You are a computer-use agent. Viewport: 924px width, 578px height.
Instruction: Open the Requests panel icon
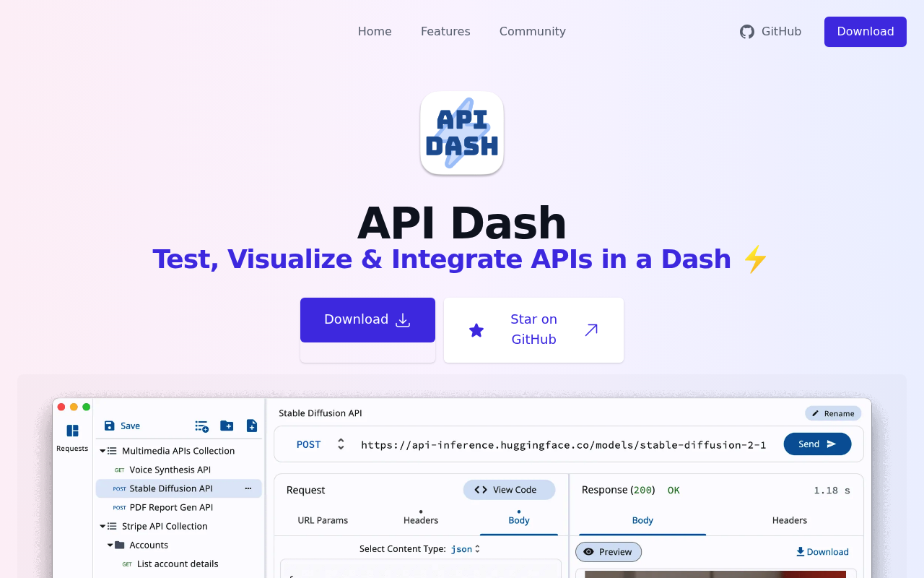[72, 431]
